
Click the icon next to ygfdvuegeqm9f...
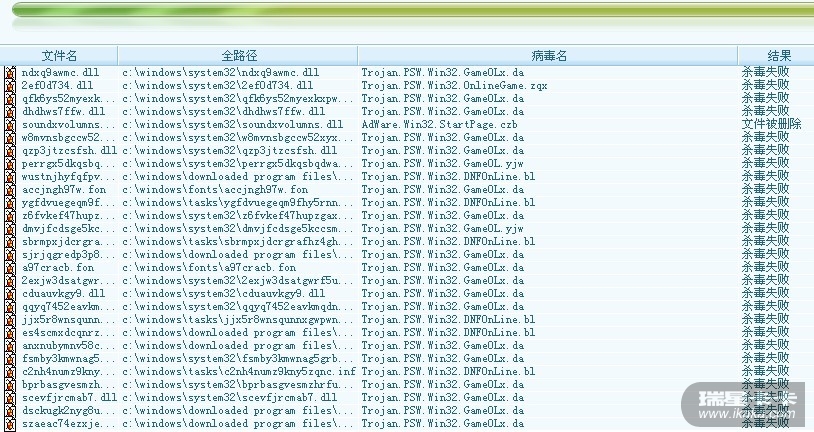[x=10, y=202]
